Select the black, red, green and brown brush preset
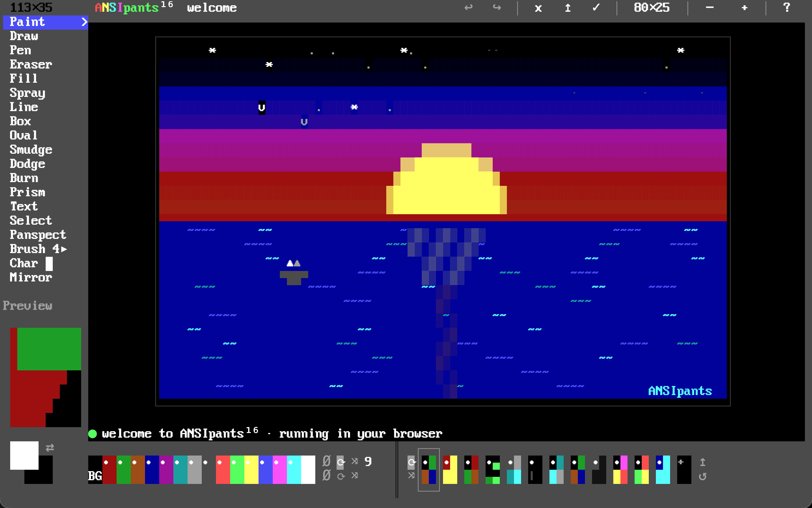 471,469
